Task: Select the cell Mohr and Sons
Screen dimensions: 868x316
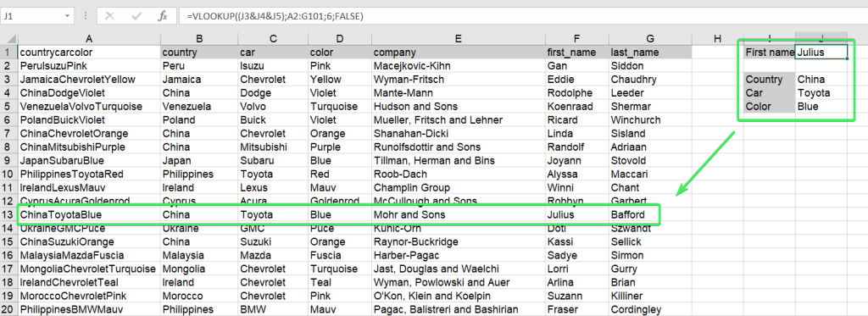Action: point(459,214)
